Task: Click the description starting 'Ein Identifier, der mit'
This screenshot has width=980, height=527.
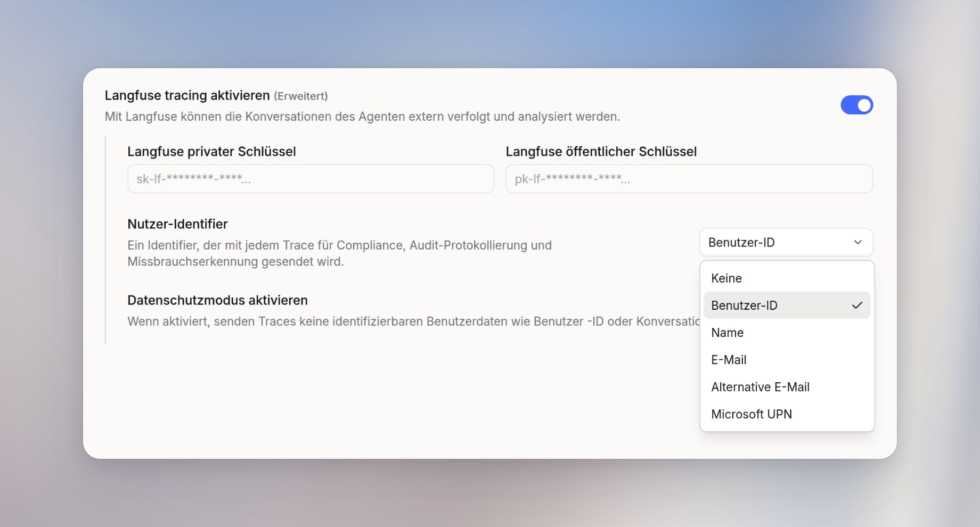Action: click(x=339, y=253)
